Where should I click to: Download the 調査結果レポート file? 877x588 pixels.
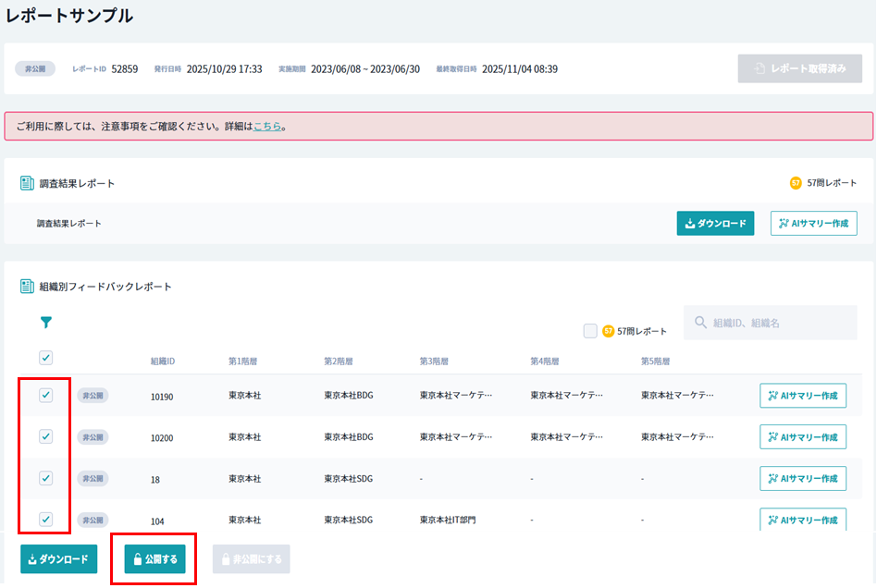(715, 223)
